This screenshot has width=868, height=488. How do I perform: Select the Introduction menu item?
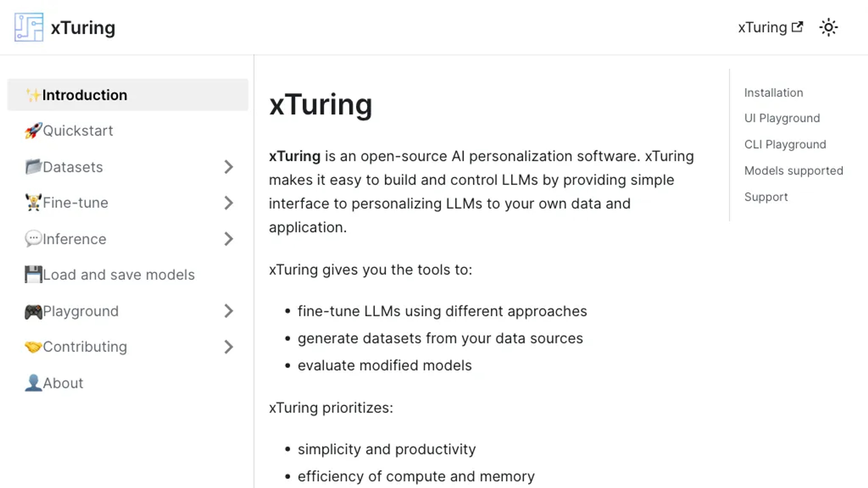coord(127,95)
